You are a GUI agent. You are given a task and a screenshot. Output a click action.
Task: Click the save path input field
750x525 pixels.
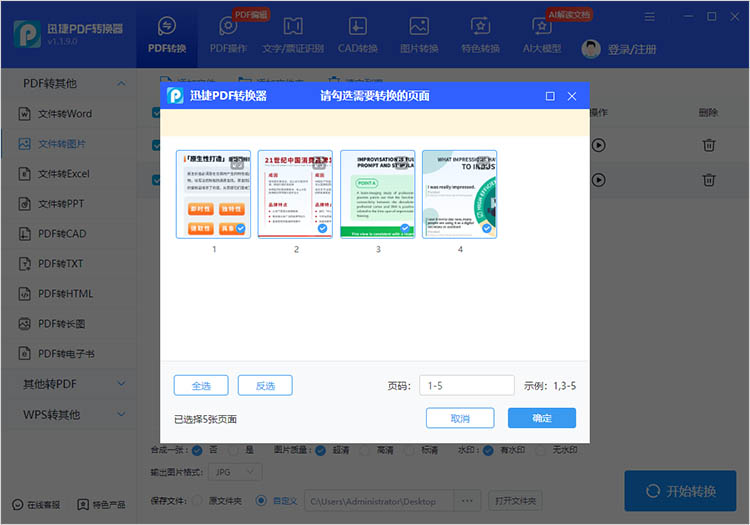(379, 501)
